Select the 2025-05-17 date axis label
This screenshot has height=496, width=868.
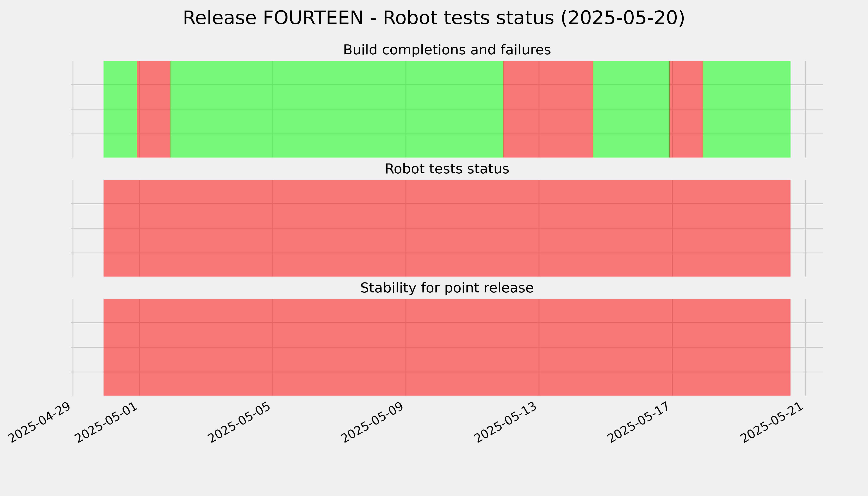click(x=640, y=422)
